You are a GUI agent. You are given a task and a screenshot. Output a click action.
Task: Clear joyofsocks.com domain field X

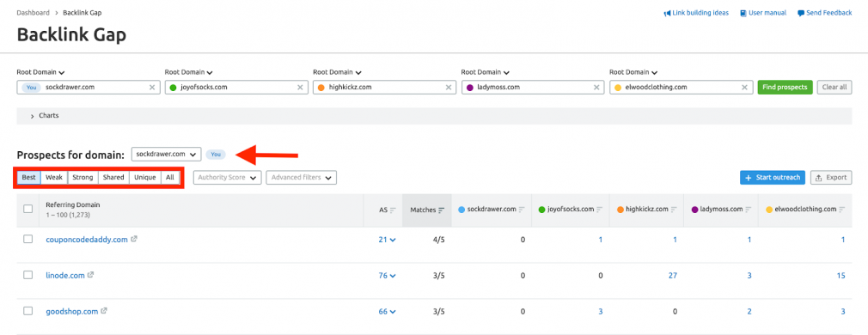(300, 88)
